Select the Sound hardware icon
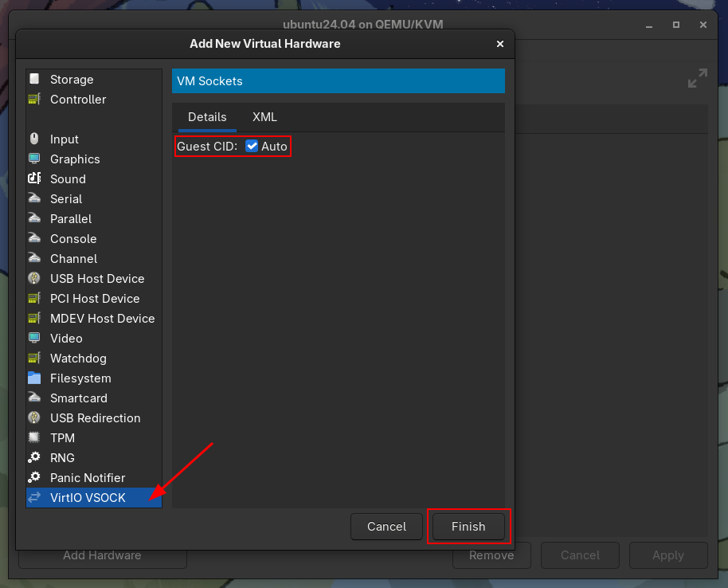728x588 pixels. 35,179
